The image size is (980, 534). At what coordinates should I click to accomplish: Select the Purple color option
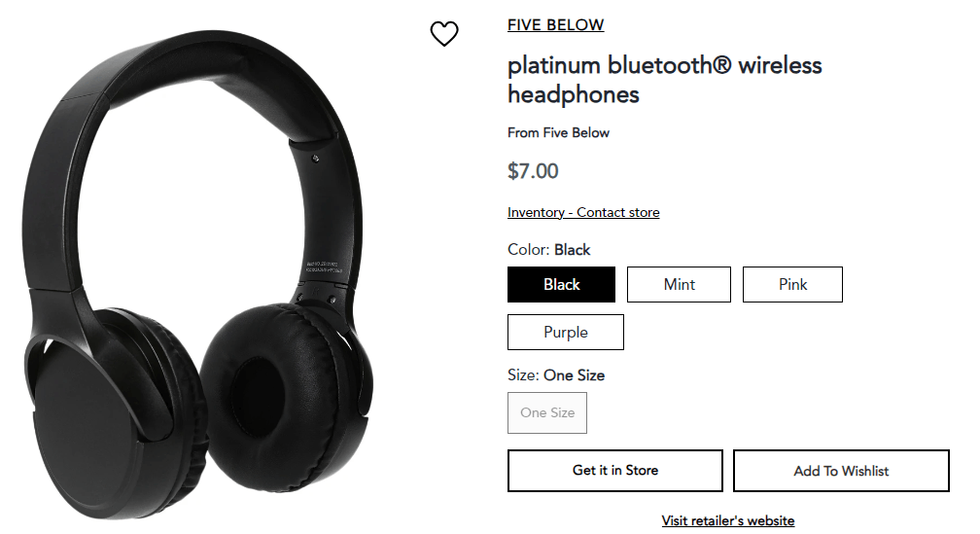pos(566,332)
